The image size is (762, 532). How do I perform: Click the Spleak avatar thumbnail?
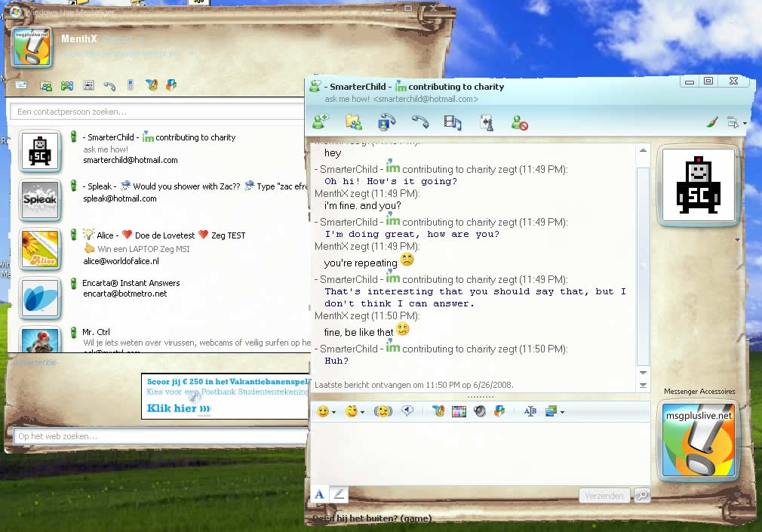(x=40, y=199)
